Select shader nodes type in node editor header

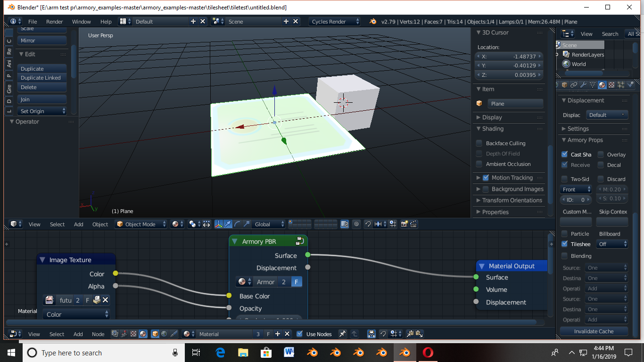point(143,334)
